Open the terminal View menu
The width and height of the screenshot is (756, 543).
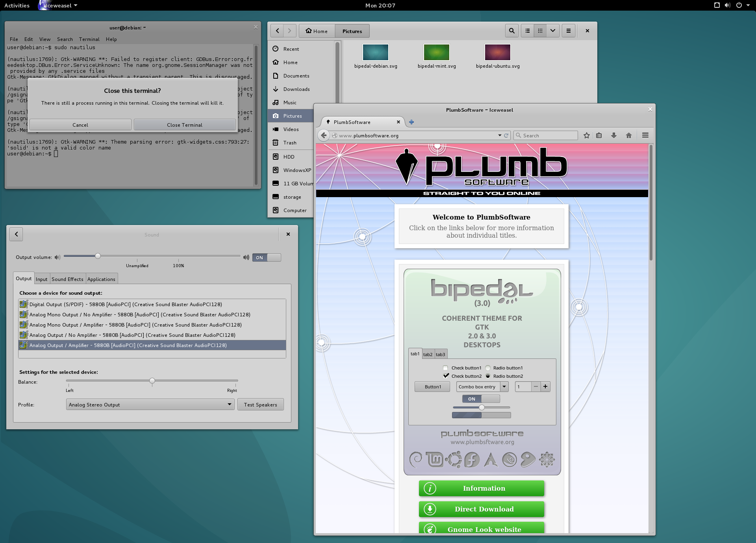pos(45,39)
